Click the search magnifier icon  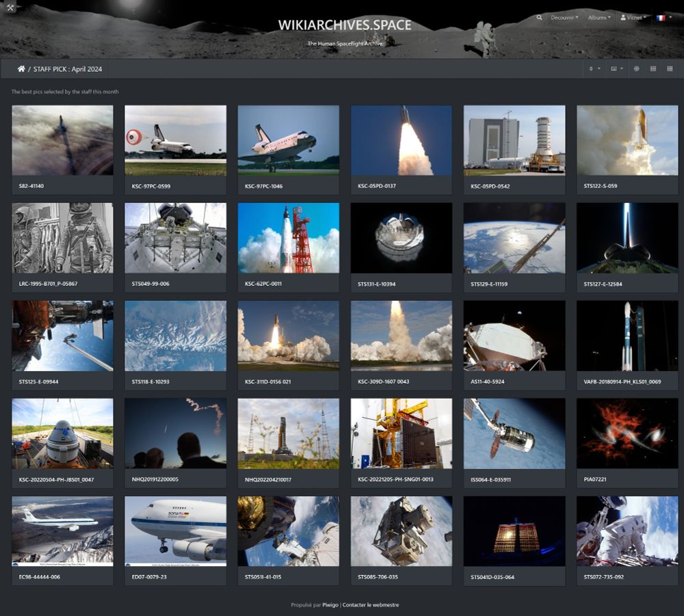(x=539, y=18)
